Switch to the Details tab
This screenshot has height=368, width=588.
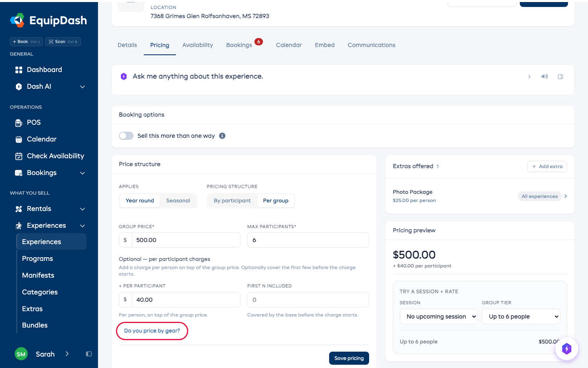(x=127, y=45)
